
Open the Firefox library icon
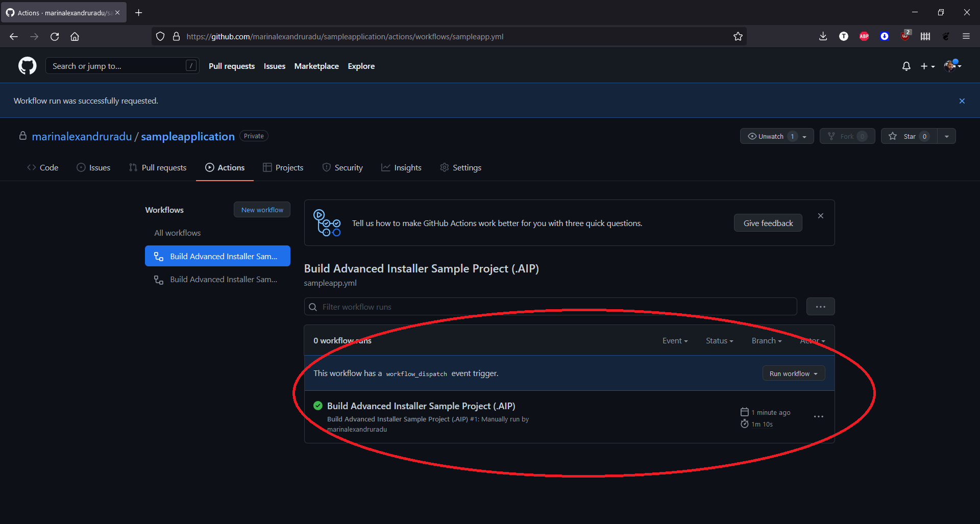coord(925,36)
